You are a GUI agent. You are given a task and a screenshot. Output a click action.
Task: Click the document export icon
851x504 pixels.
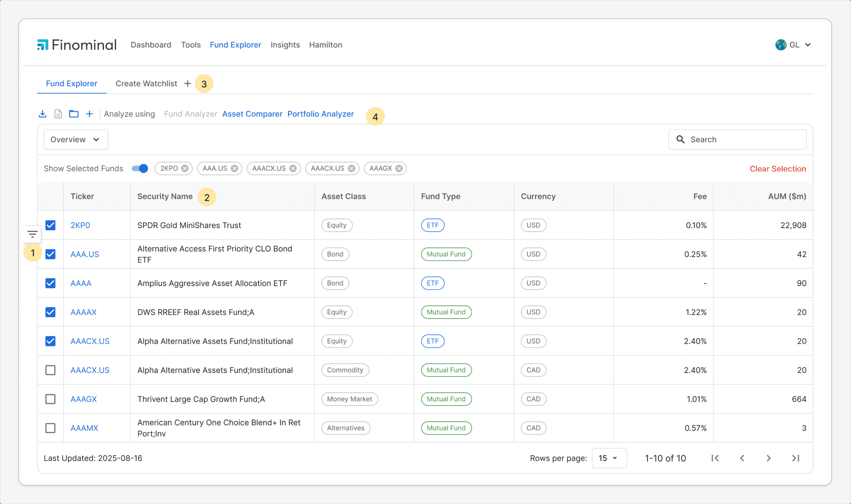(58, 114)
